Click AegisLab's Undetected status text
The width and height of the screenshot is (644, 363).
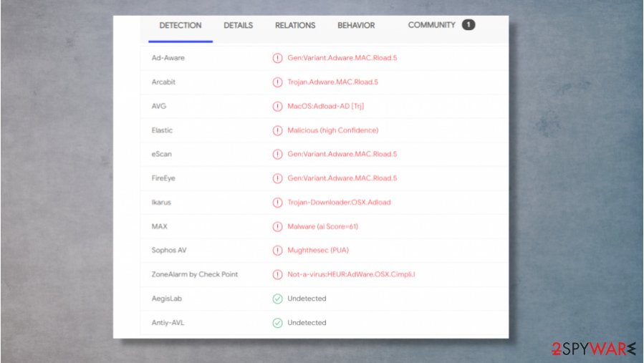(x=307, y=299)
